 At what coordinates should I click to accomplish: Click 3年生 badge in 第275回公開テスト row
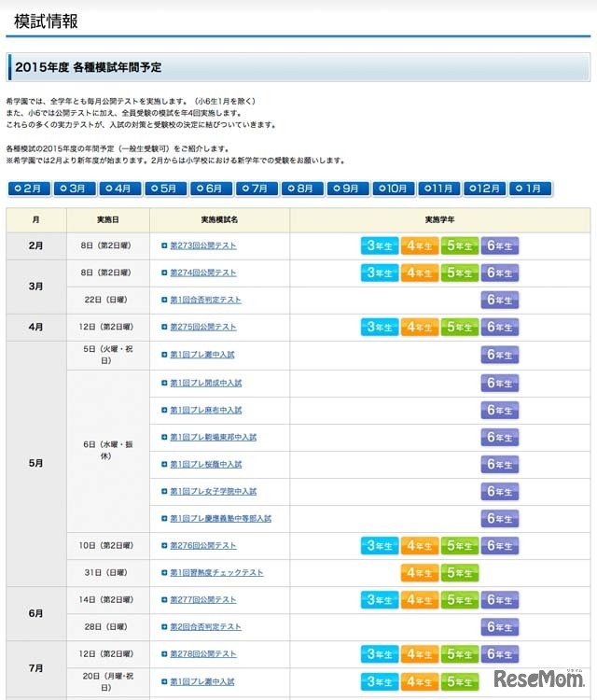click(x=380, y=327)
